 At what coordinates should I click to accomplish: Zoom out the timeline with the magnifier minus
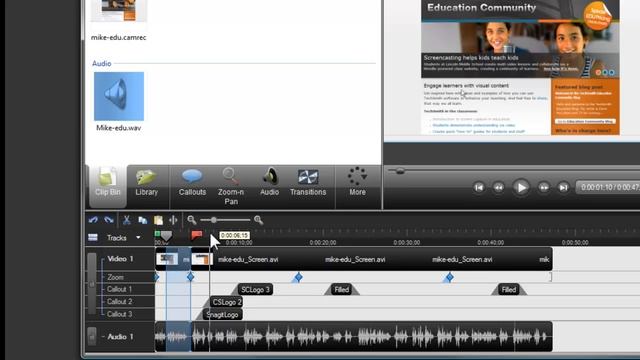coord(191,220)
